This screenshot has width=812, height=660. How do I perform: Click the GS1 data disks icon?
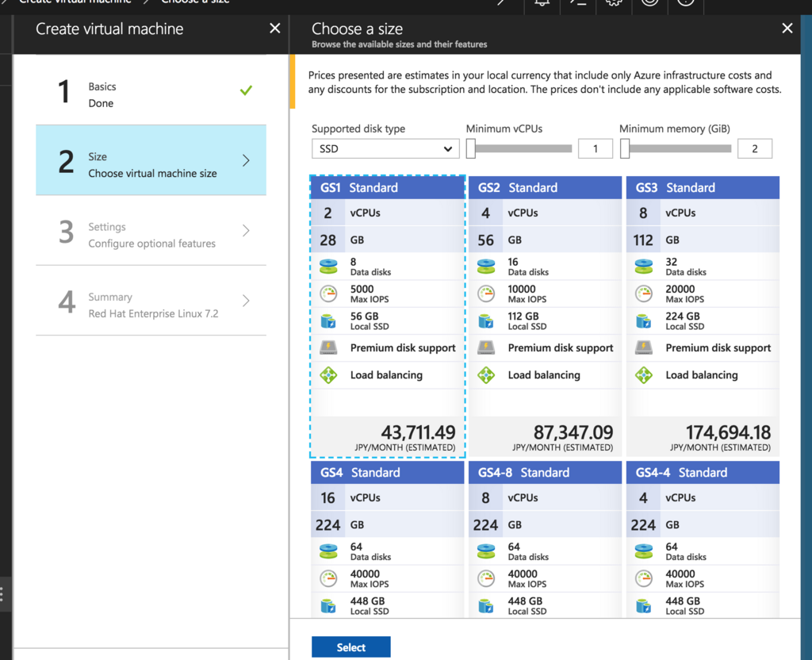click(x=328, y=267)
